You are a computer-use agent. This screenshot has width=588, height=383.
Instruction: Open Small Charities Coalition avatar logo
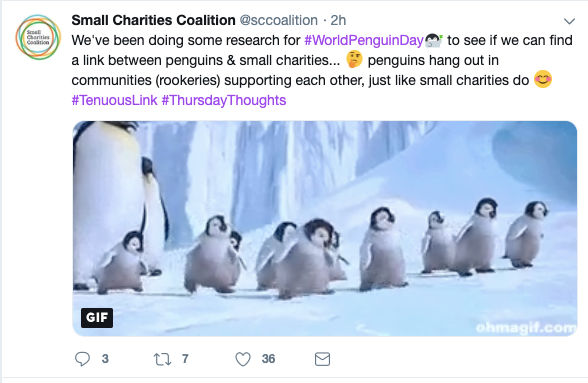38,37
